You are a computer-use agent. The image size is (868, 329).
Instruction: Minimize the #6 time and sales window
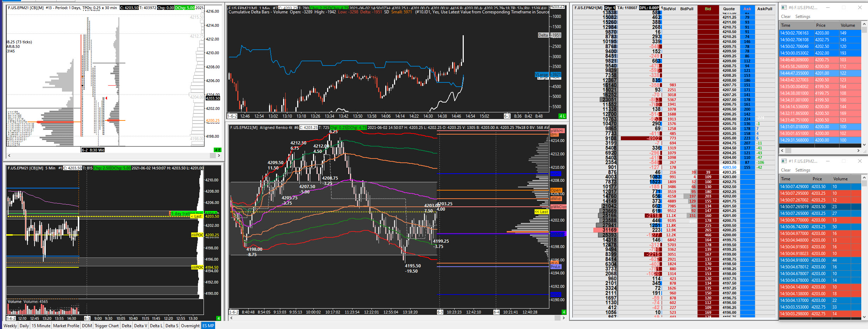[828, 7]
